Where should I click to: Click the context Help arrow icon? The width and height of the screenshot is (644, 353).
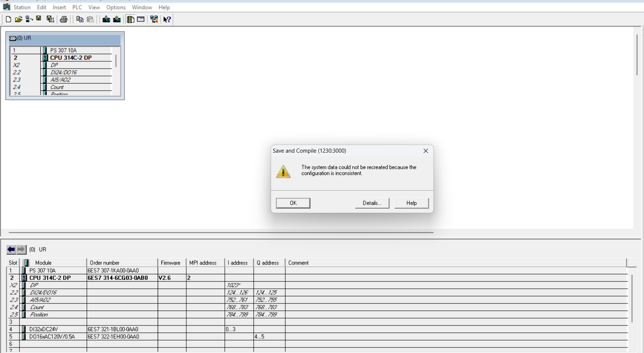167,19
